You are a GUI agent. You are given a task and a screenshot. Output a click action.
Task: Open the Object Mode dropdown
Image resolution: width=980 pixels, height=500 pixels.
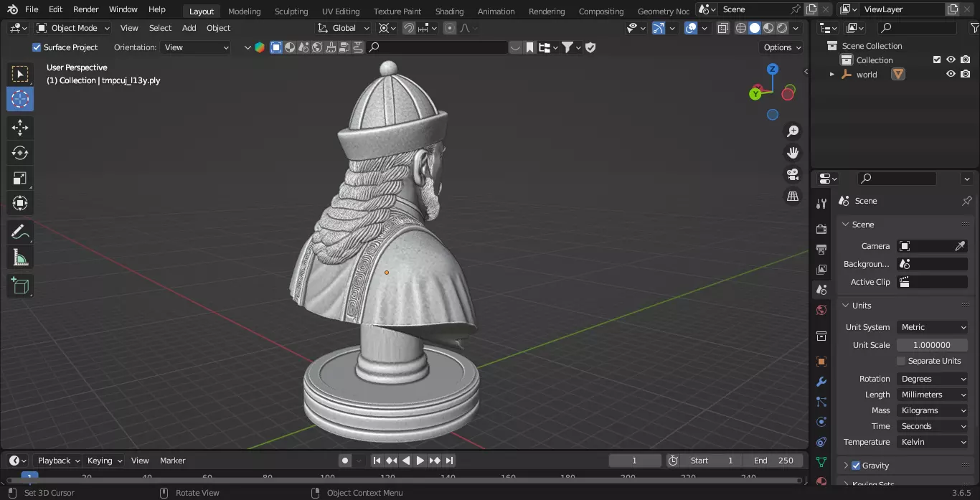(73, 28)
